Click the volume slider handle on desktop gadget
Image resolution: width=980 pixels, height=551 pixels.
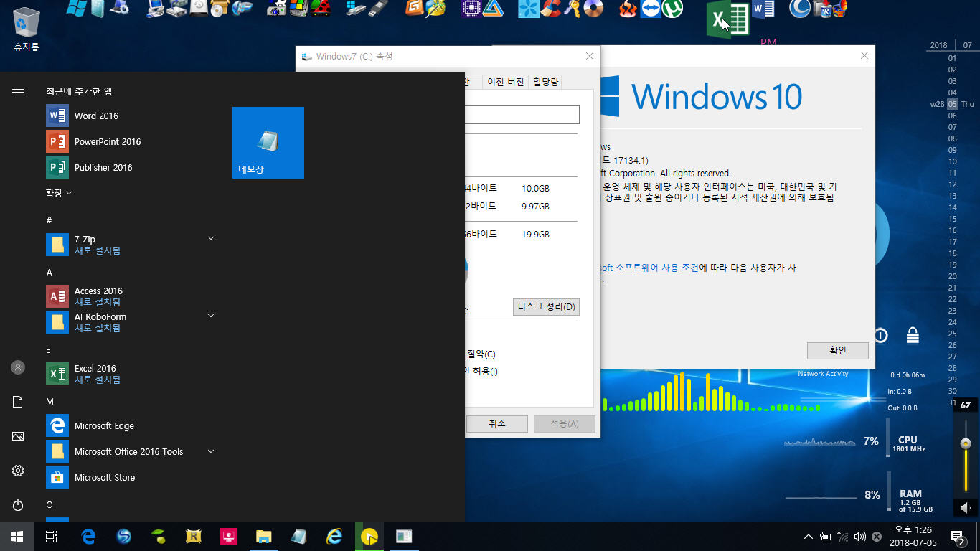click(966, 443)
